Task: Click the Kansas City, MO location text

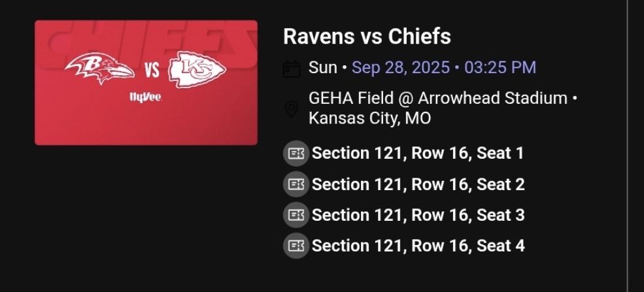Action: [x=369, y=119]
